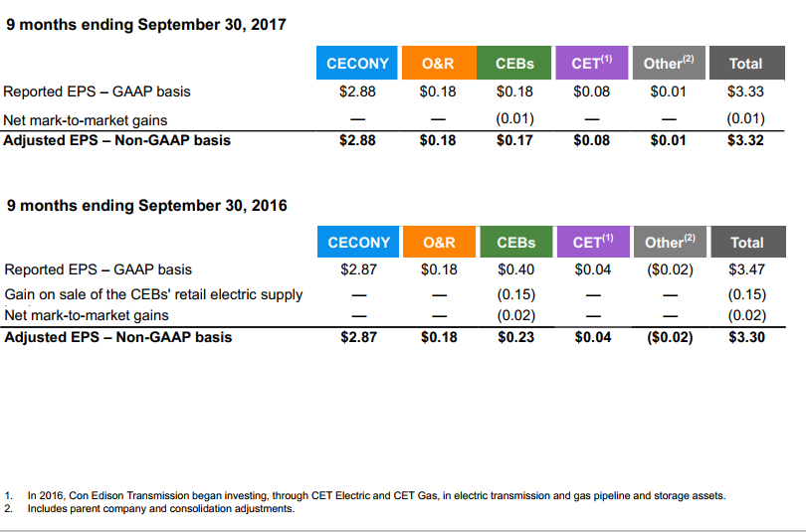Click the '9 months ending September 30, 2016' heading
This screenshot has height=532, width=806.
(x=147, y=206)
